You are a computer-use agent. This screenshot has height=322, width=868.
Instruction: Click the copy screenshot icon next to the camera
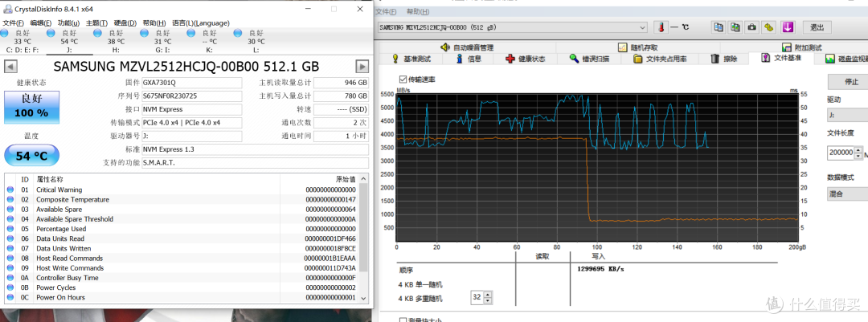(x=735, y=27)
